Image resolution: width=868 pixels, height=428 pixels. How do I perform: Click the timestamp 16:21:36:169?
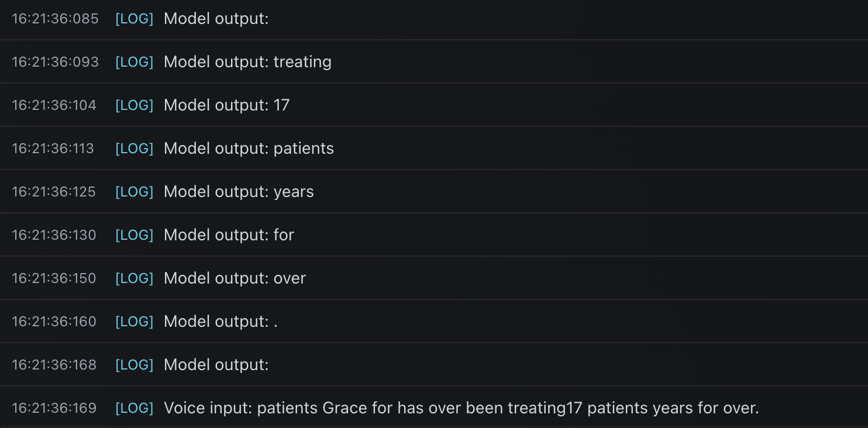pyautogui.click(x=54, y=408)
